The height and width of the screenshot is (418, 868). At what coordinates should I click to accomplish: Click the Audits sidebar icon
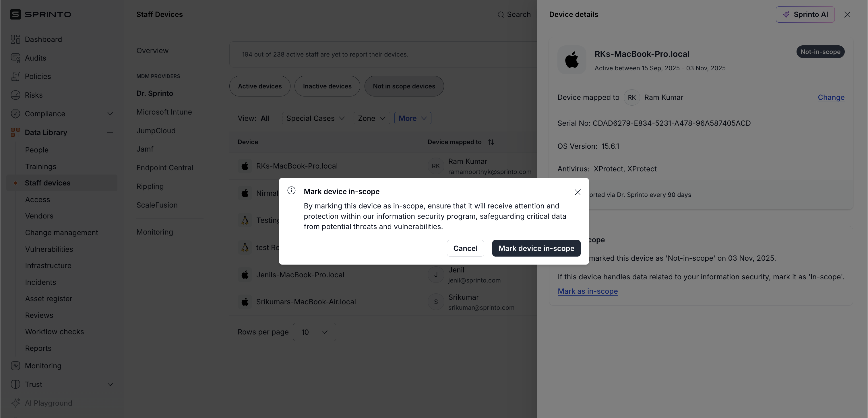tap(15, 58)
